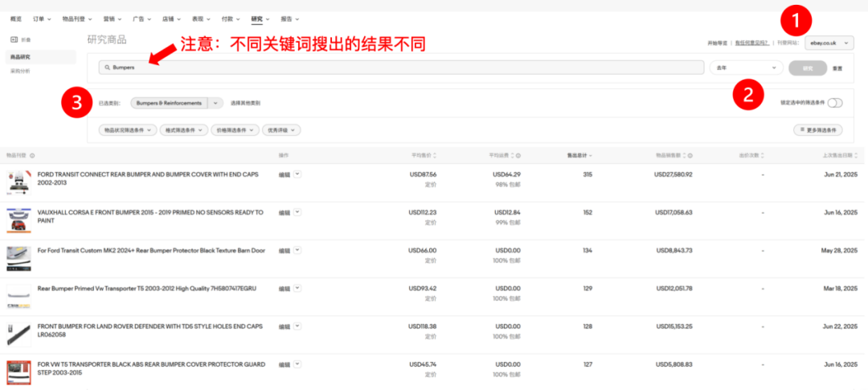Expand edit arrow for Land Rover Defender row
Screen dimensions: 868x390
coord(297,326)
